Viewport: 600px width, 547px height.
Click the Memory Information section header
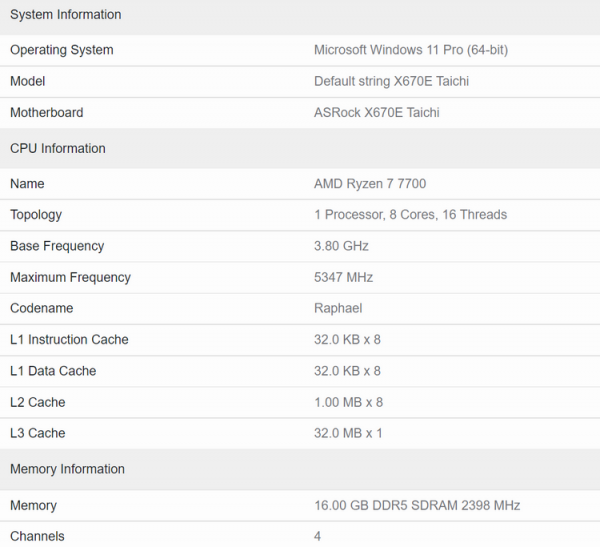coord(67,469)
